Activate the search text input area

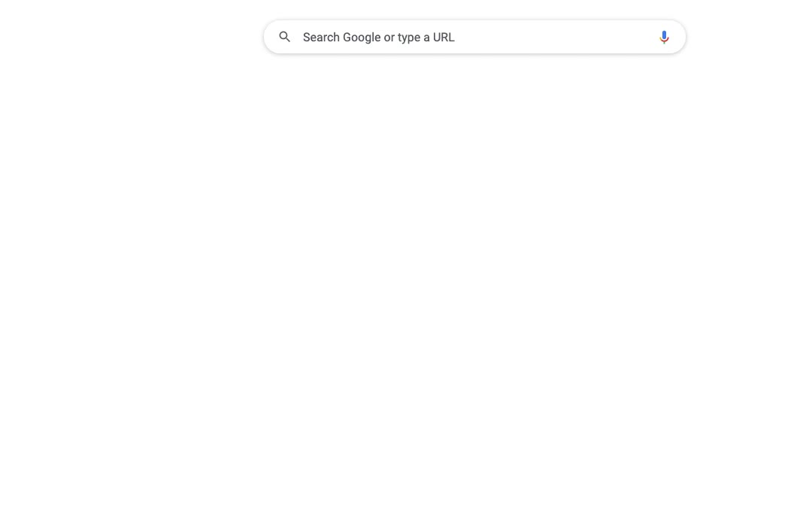tap(474, 37)
